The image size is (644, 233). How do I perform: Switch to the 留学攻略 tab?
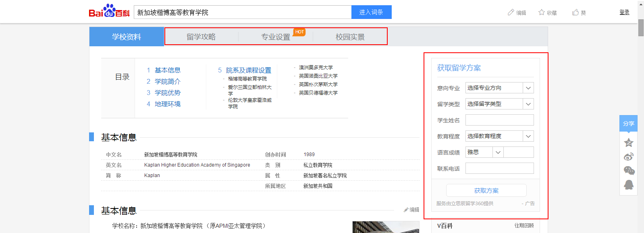[x=201, y=37]
